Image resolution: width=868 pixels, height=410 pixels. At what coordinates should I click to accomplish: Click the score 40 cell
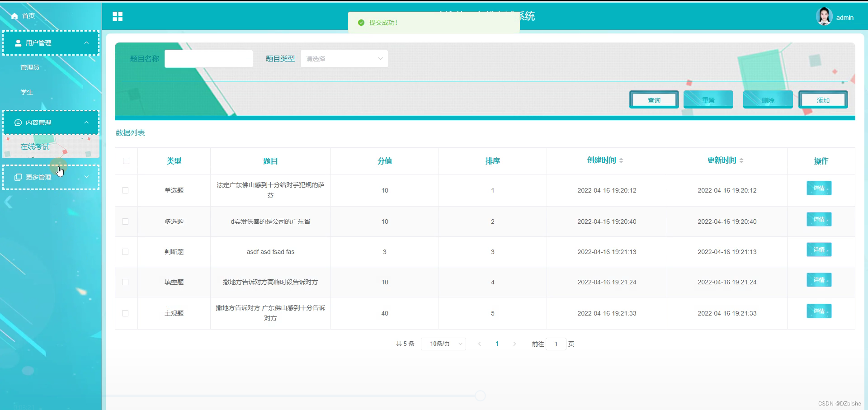385,313
